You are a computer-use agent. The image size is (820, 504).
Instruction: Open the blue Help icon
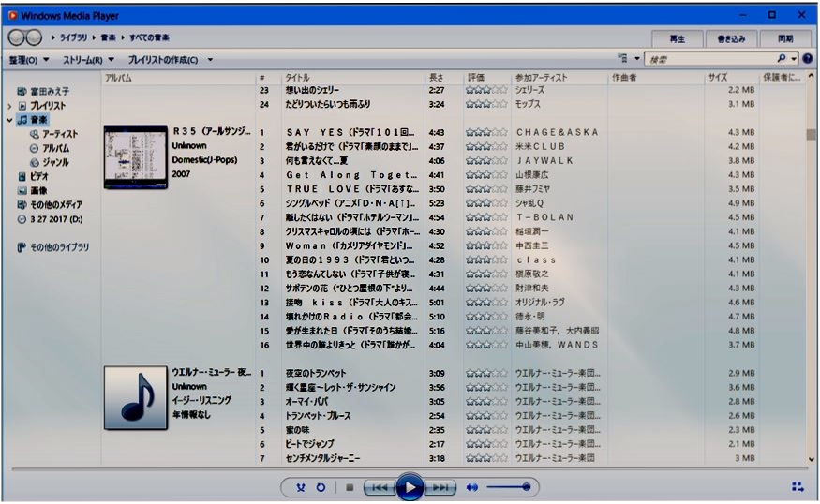[x=808, y=59]
